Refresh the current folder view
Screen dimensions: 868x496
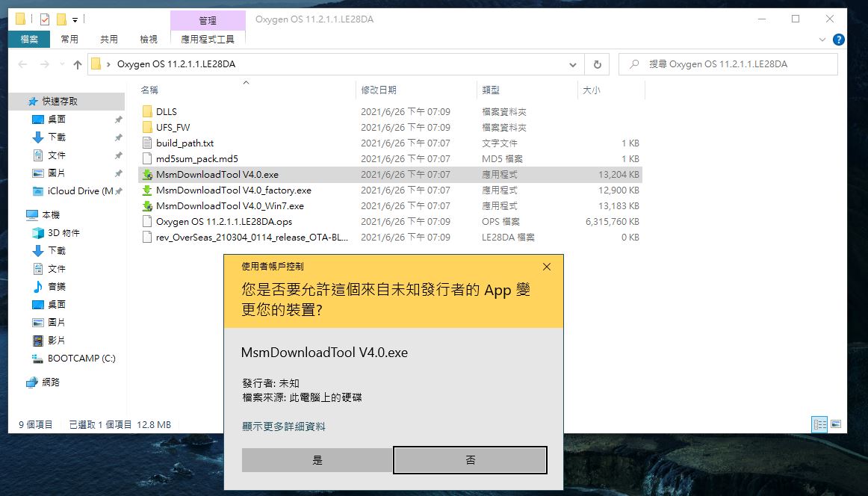(x=598, y=64)
